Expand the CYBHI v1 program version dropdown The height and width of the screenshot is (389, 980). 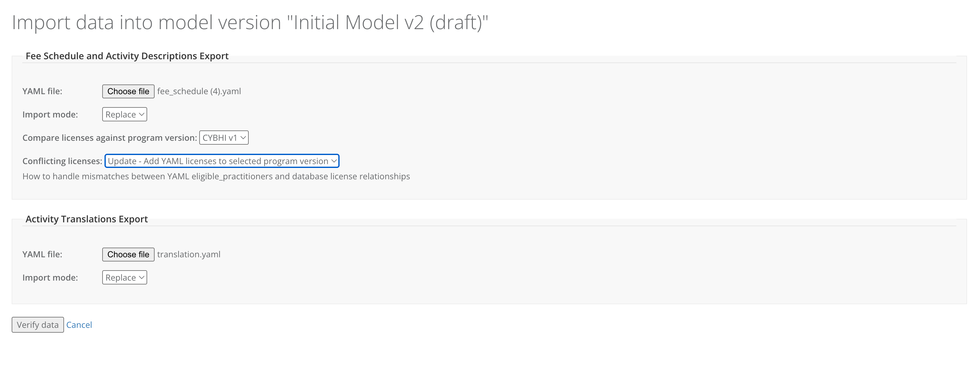click(x=224, y=138)
